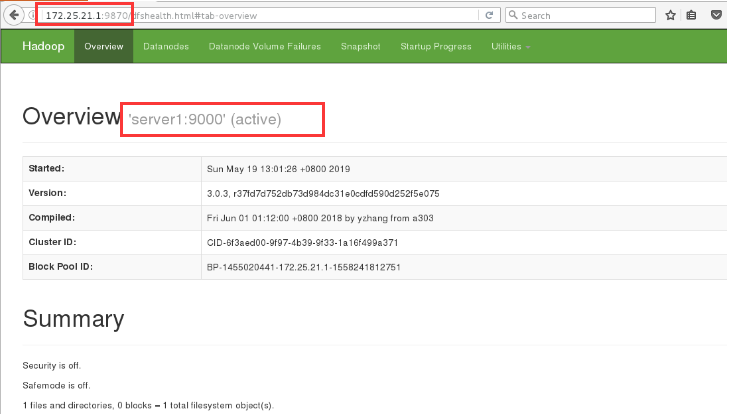Image resolution: width=729 pixels, height=414 pixels.
Task: Select the Overview tab
Action: click(104, 47)
